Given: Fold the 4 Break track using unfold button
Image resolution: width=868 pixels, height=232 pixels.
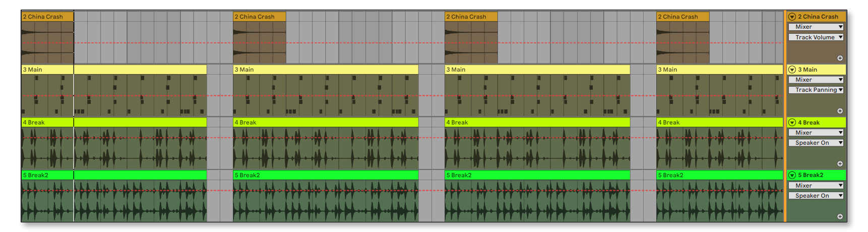Looking at the screenshot, I should [792, 123].
